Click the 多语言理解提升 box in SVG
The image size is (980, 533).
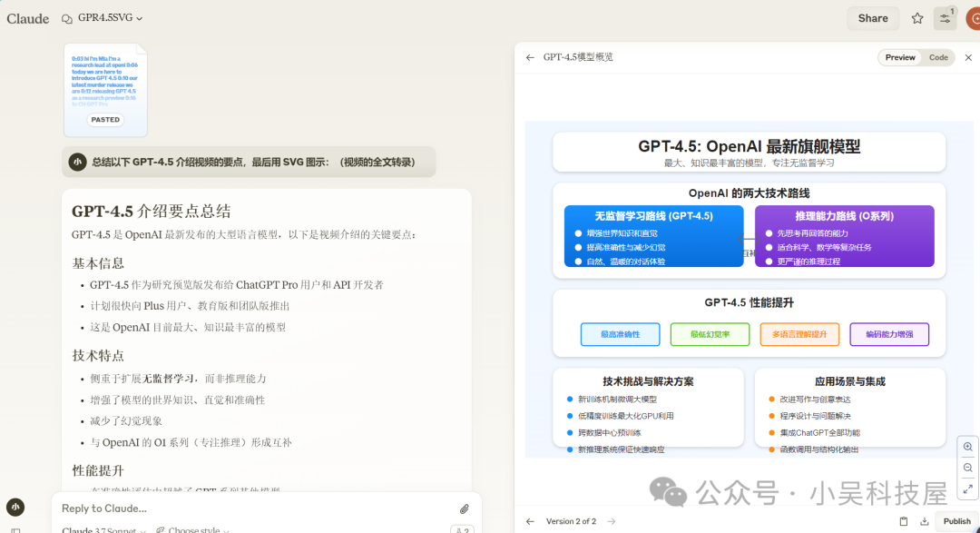799,334
